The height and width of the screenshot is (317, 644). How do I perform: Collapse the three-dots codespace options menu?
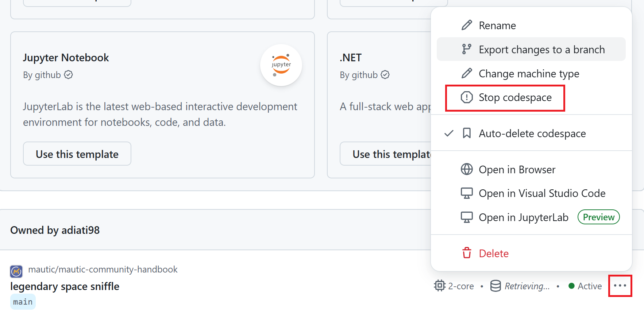click(x=620, y=286)
